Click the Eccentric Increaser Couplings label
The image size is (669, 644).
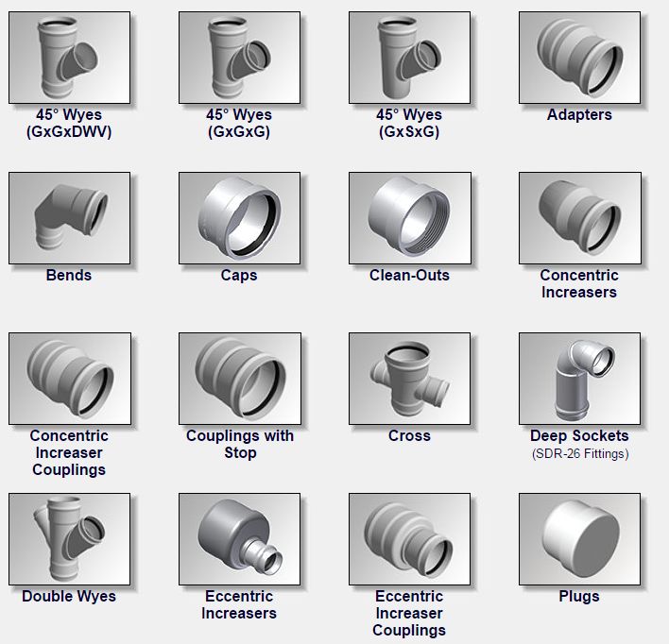[409, 613]
